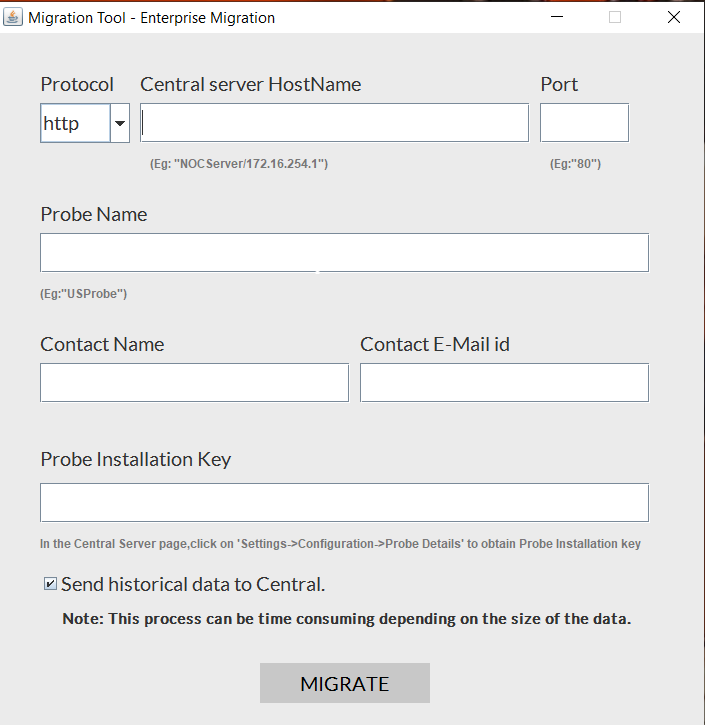705x725 pixels.
Task: Toggle the Send historical data checkbox
Action: [50, 584]
